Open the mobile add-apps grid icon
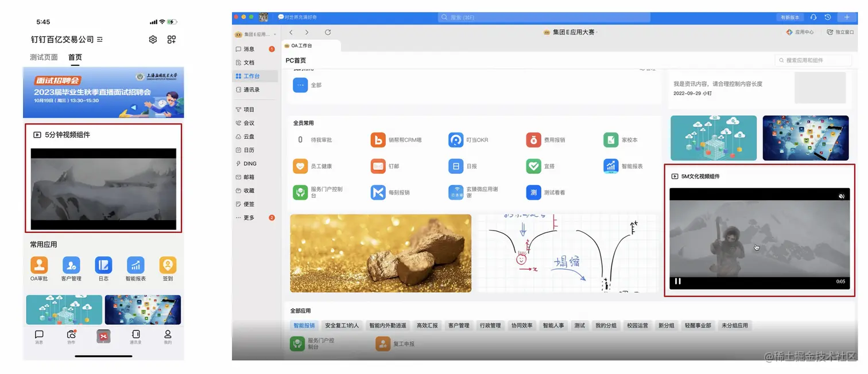 (171, 40)
